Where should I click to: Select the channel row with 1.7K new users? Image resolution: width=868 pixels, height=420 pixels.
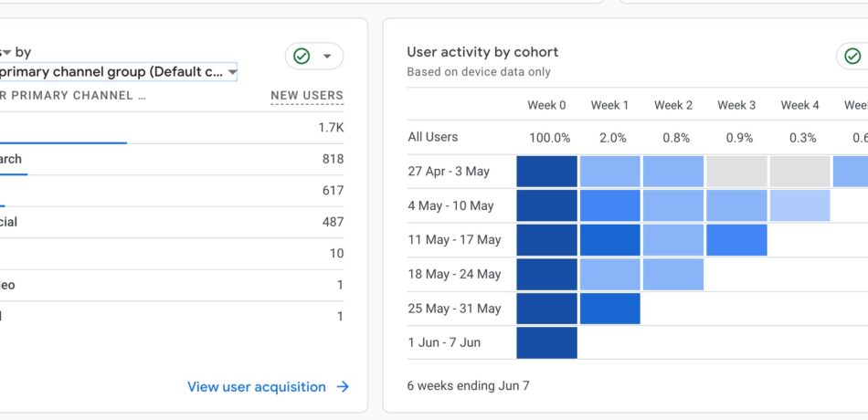tap(172, 128)
